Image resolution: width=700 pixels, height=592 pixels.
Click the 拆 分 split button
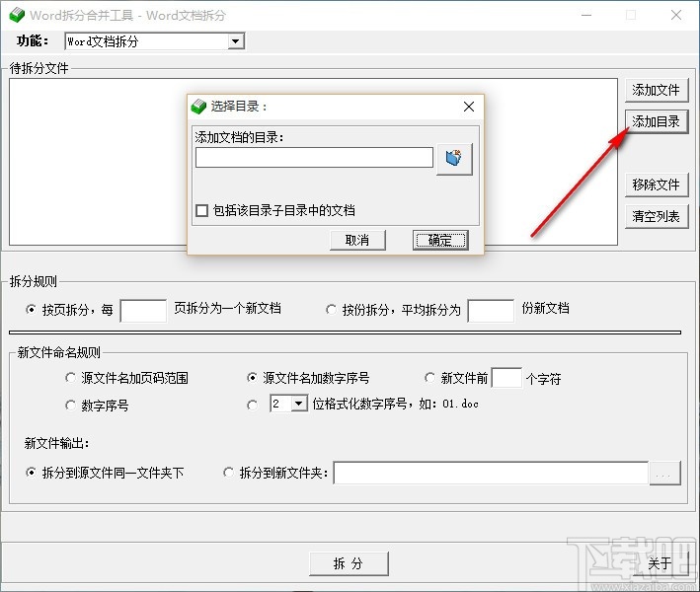[x=349, y=563]
